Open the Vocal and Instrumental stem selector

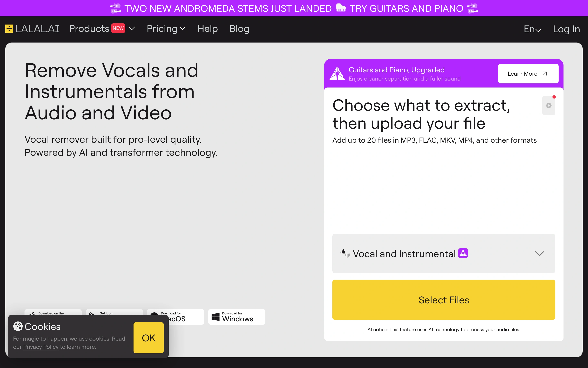[444, 253]
